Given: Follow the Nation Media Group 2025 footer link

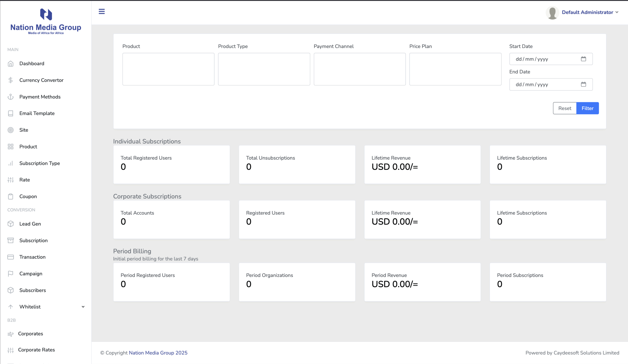Looking at the screenshot, I should pyautogui.click(x=158, y=353).
